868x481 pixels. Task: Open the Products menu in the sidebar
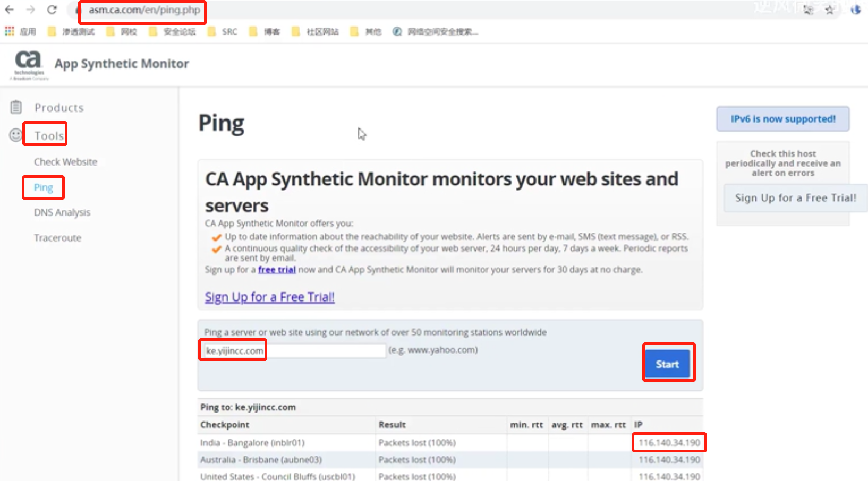point(59,108)
